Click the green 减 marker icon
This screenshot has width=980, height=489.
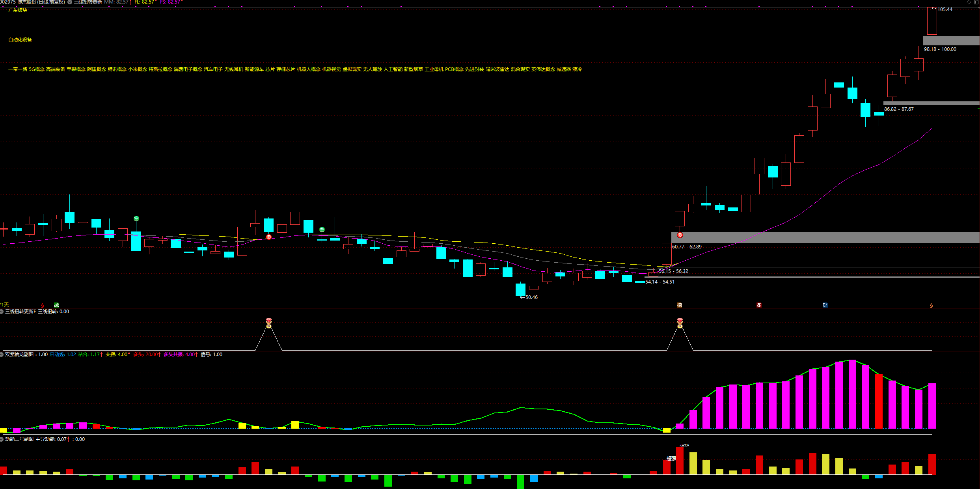tap(56, 305)
